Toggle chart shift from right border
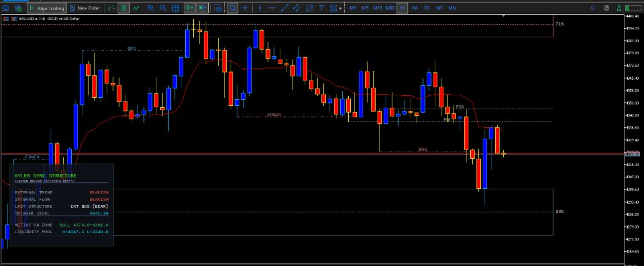The image size is (644, 266). tap(202, 8)
